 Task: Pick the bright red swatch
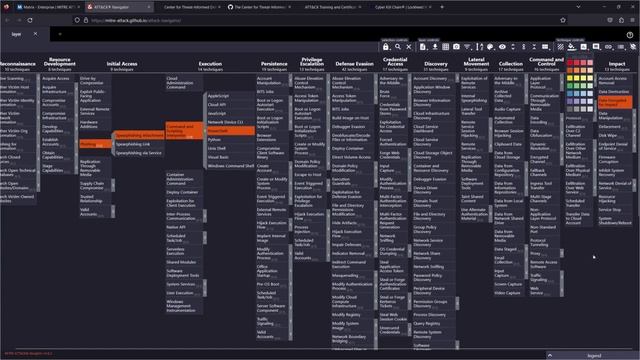pyautogui.click(x=570, y=62)
